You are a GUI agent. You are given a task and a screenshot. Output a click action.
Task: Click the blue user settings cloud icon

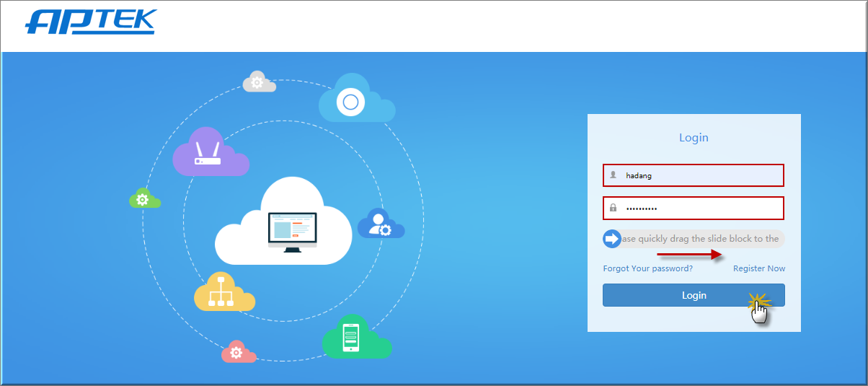click(381, 223)
